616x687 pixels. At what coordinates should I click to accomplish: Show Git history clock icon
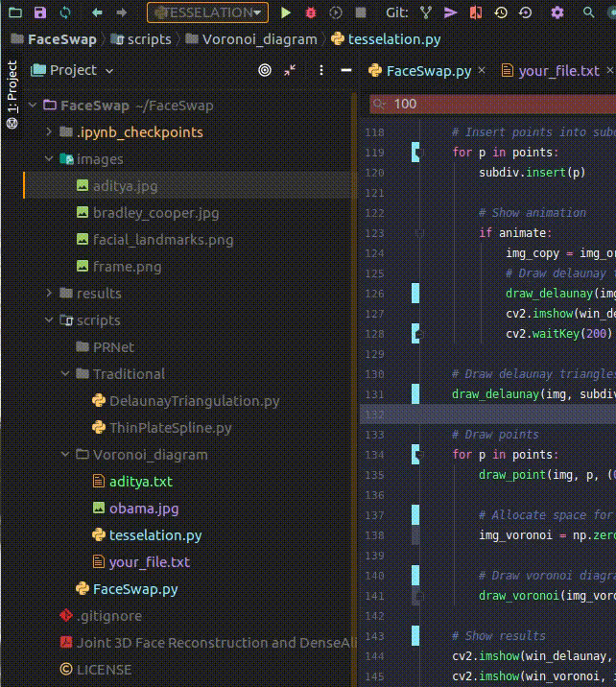pos(500,12)
